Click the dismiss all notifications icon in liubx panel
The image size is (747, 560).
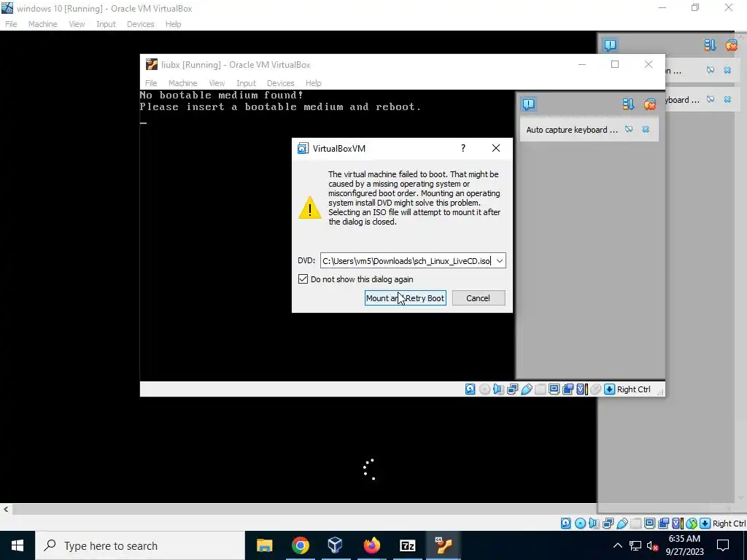coord(650,104)
